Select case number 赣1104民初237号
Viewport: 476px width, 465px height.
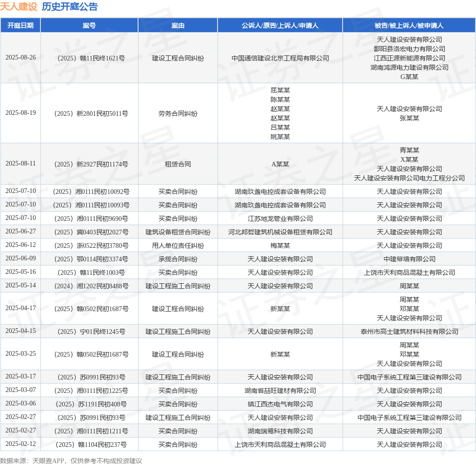91,445
